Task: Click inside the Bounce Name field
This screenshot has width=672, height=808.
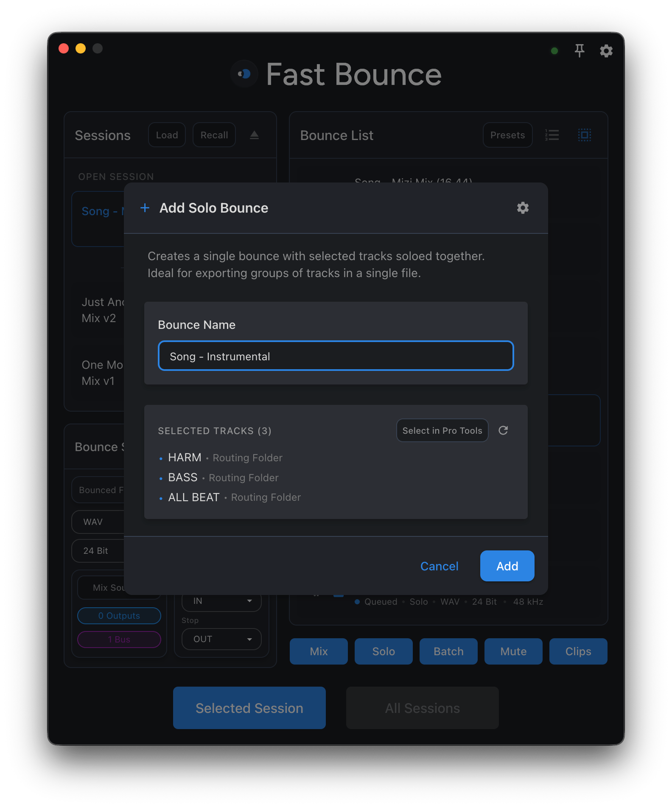Action: coord(336,356)
